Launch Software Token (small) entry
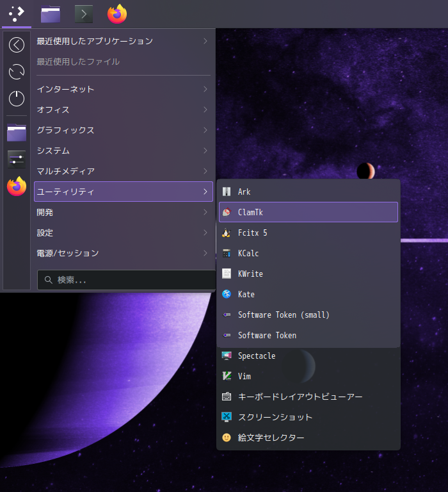The image size is (448, 492). [308, 315]
